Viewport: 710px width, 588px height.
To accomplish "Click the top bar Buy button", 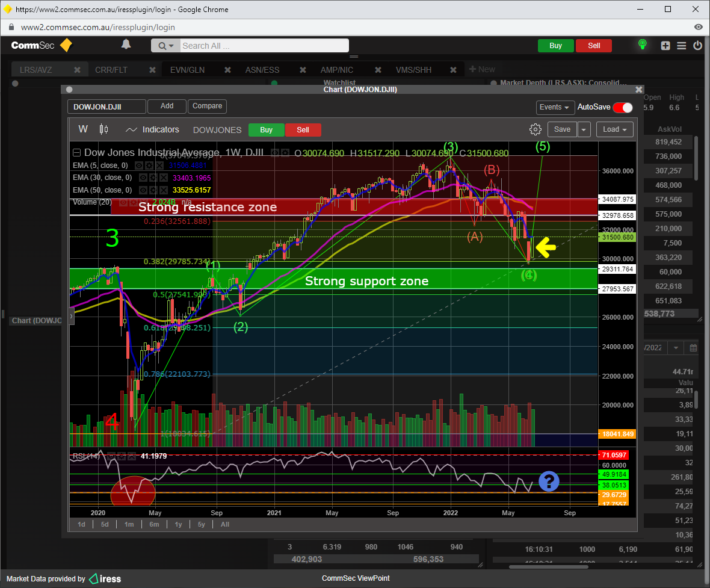I will tap(555, 46).
